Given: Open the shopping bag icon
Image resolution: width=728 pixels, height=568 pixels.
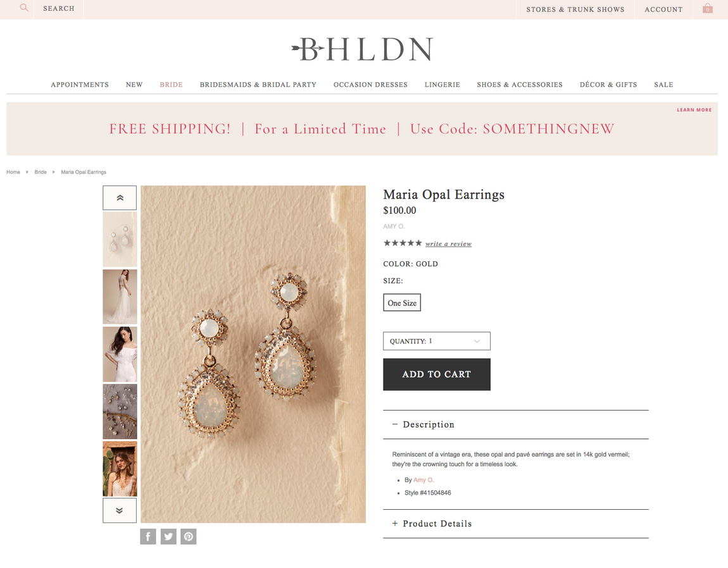Looking at the screenshot, I should [x=707, y=8].
